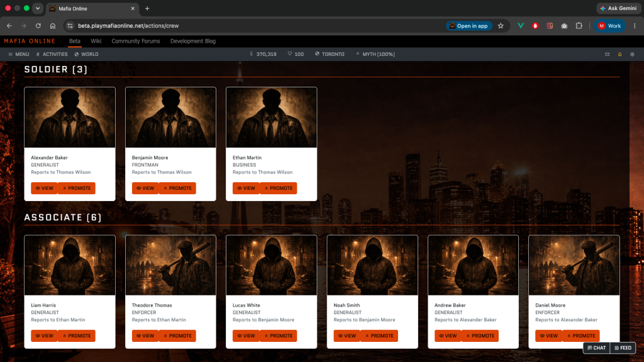Open the settings gear in game bar
Screen dimensions: 644x362
coord(632,54)
